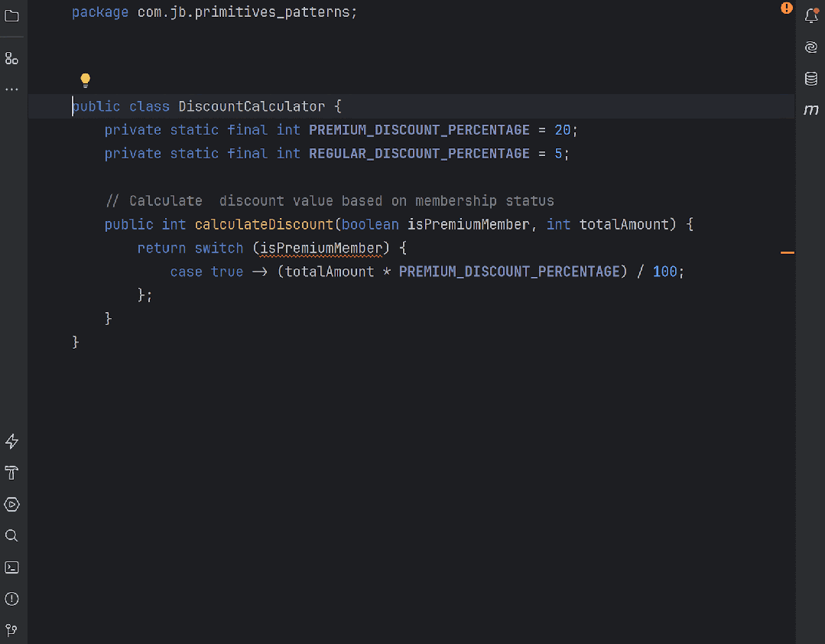Open the Problems view
825x644 pixels.
pyautogui.click(x=11, y=598)
